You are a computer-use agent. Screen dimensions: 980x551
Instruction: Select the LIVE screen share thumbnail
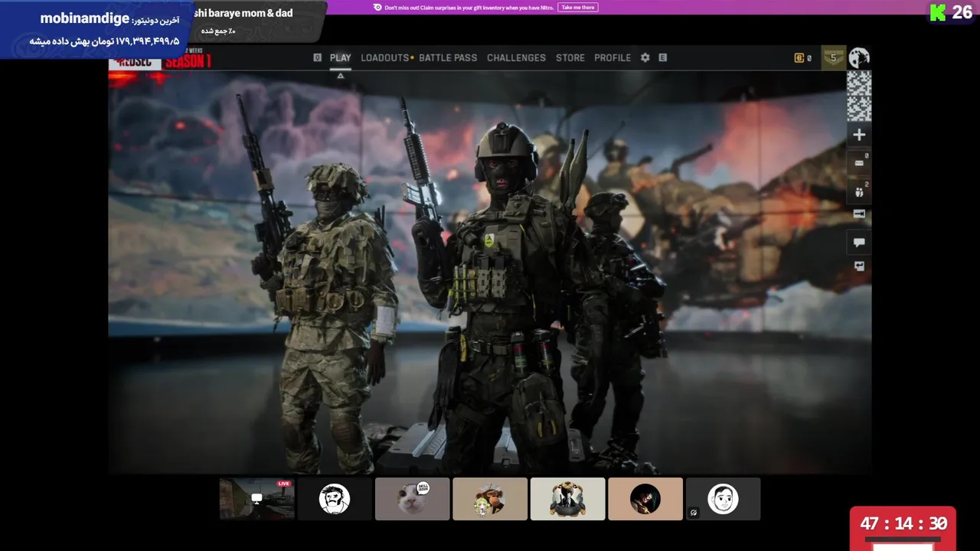click(256, 499)
